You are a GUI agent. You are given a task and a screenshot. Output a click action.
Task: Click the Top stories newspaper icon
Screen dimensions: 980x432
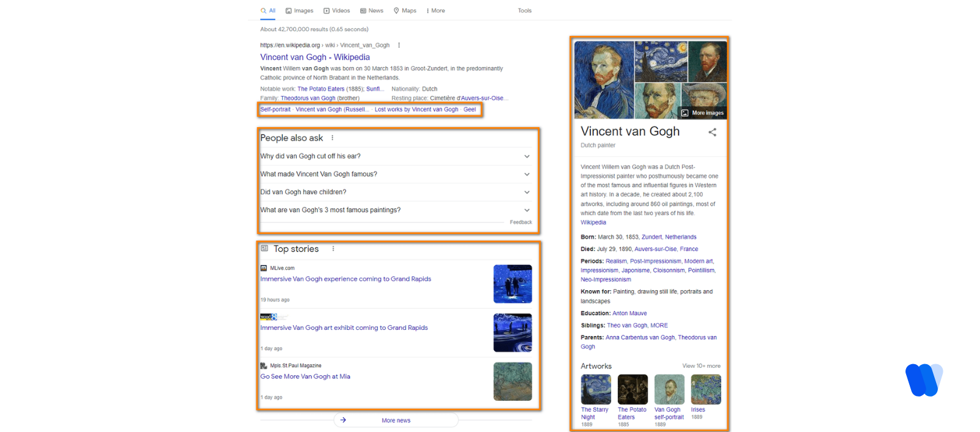[264, 249]
